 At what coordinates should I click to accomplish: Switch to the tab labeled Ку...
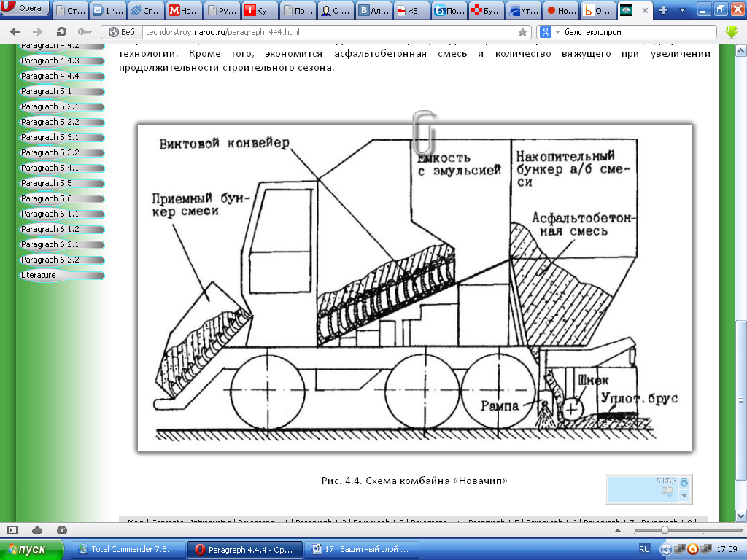click(260, 10)
